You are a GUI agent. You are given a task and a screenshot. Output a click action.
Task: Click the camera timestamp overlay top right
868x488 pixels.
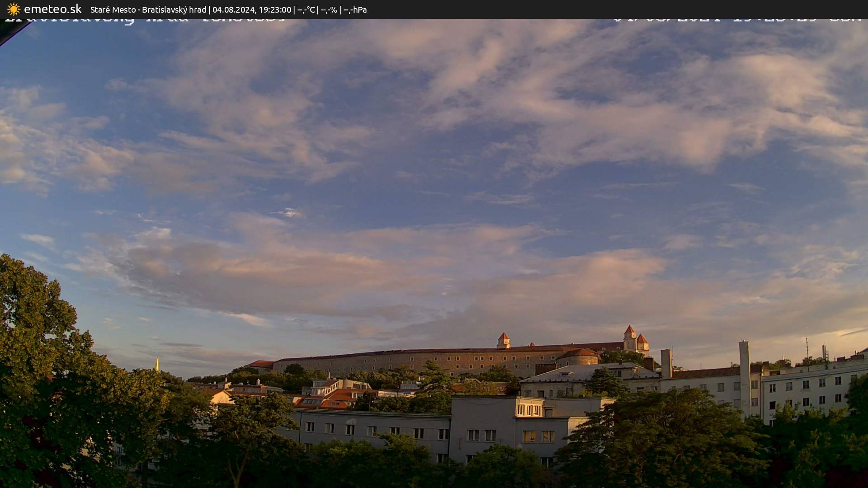click(737, 20)
